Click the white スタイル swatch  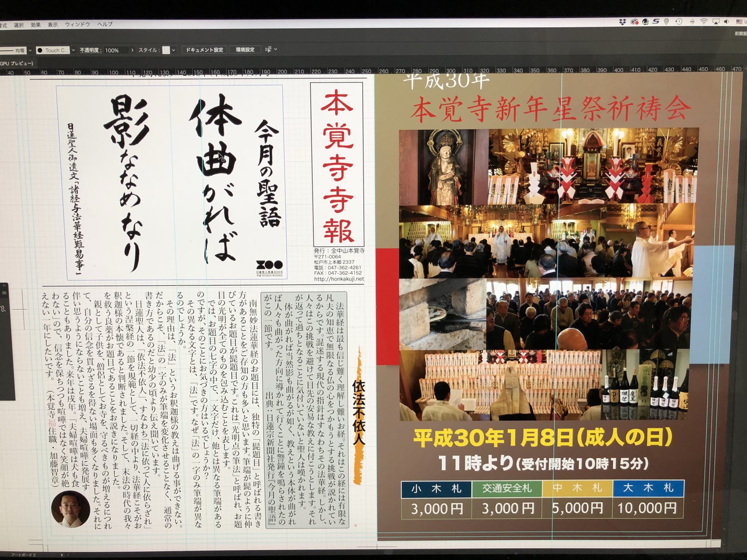166,50
